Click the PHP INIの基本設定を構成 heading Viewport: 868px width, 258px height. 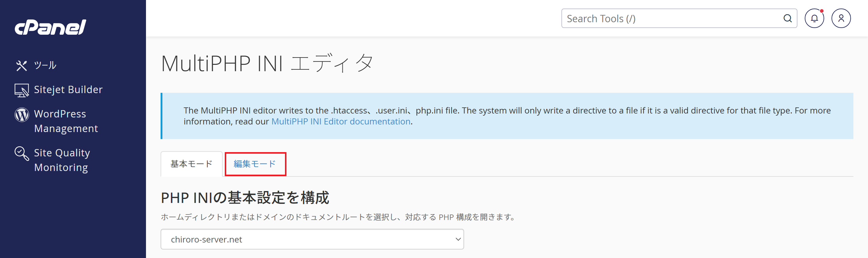click(245, 198)
